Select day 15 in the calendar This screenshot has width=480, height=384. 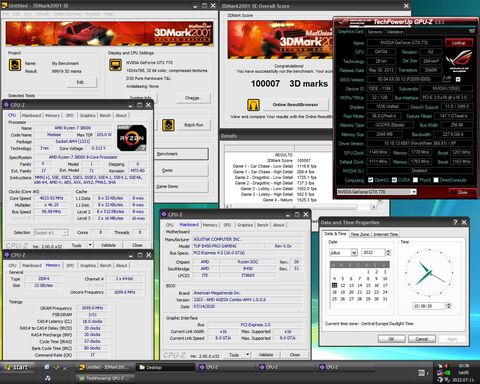click(x=368, y=285)
